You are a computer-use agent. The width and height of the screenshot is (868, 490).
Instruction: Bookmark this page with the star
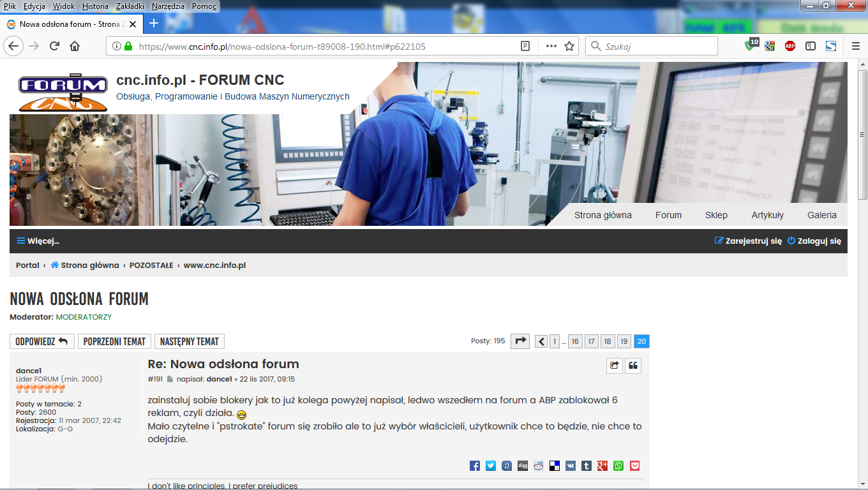[569, 46]
